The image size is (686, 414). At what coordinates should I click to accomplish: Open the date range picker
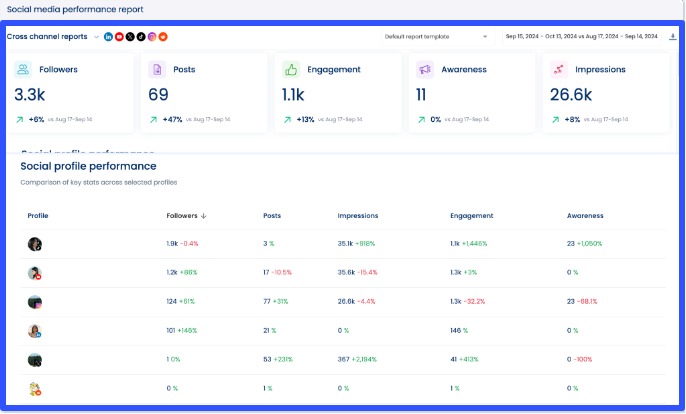click(581, 37)
